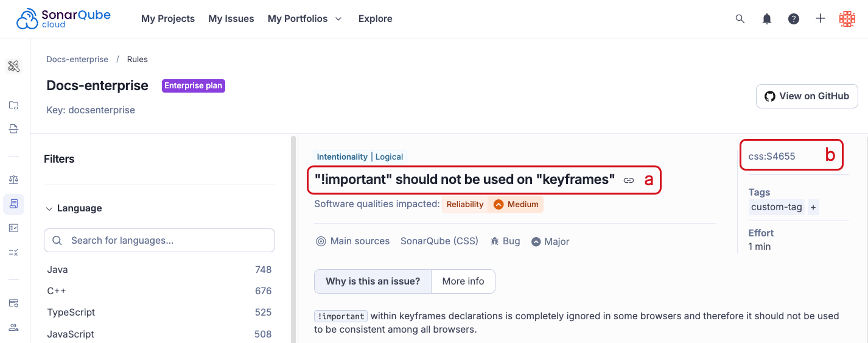Screen dimensions: 868x343
Task: Focus the Search for languages field
Action: tap(159, 241)
